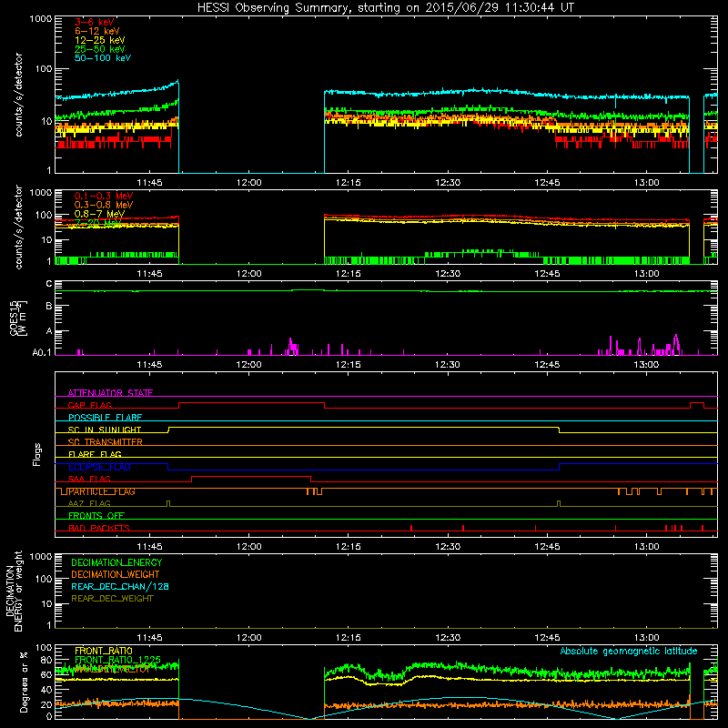Click the Absolute geomagnetic latitude label
The image size is (728, 728).
(629, 651)
